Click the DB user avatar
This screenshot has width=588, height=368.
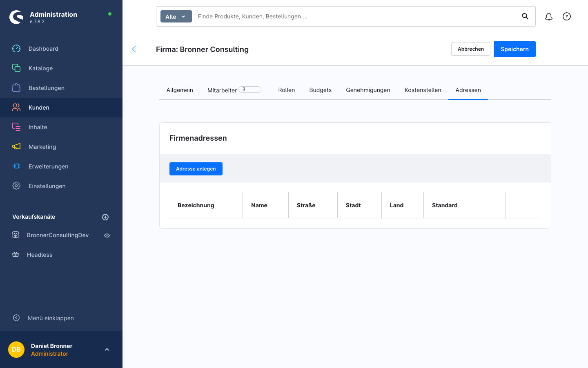coord(16,350)
